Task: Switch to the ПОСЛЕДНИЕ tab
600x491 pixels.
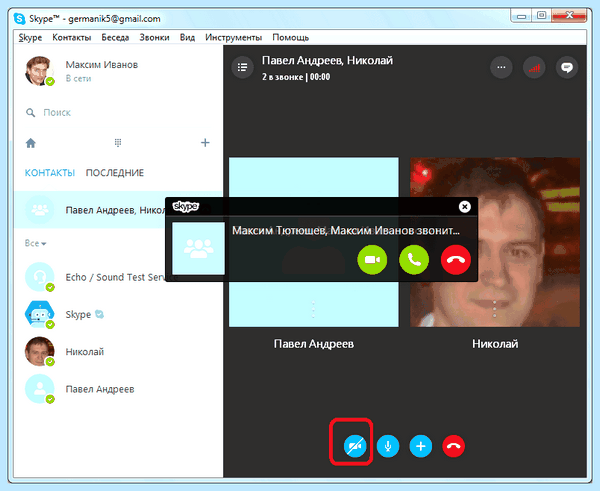Action: point(115,173)
